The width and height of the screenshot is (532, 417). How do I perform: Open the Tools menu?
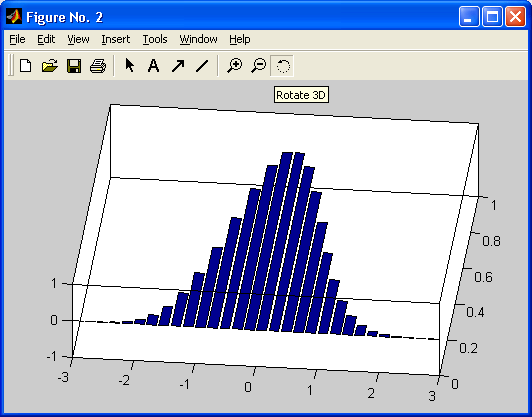155,39
